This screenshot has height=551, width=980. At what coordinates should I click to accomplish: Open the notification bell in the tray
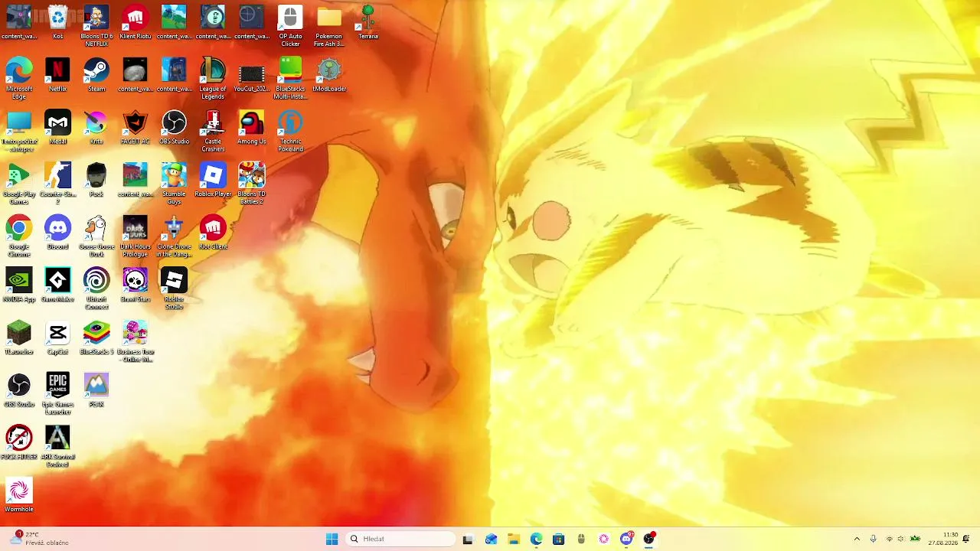point(966,540)
